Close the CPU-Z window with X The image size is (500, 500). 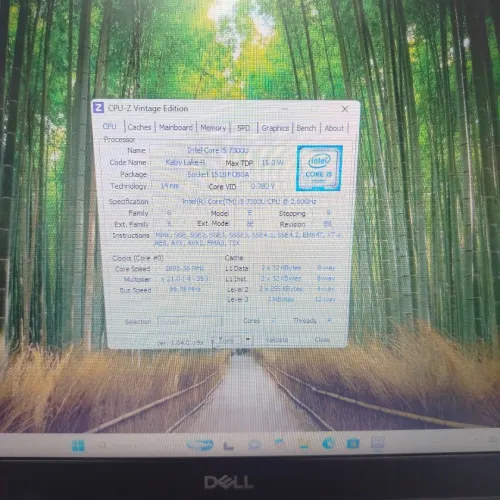(345, 109)
